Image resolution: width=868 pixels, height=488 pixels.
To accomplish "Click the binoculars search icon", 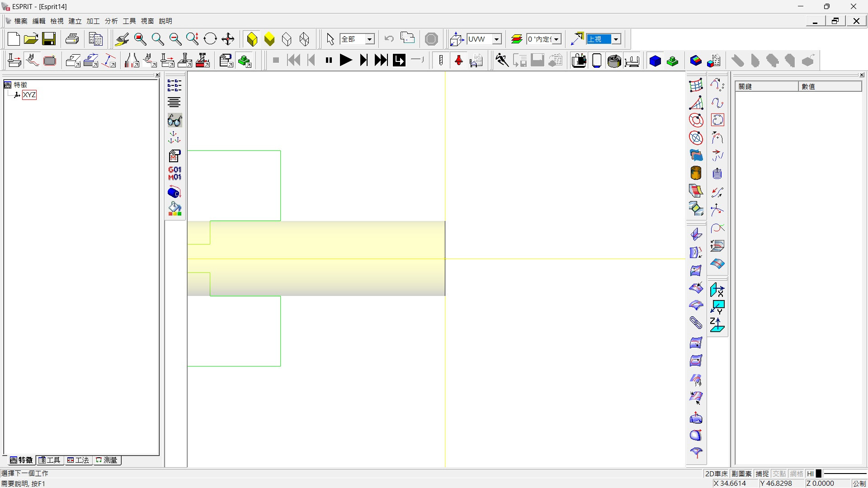I will coord(175,121).
